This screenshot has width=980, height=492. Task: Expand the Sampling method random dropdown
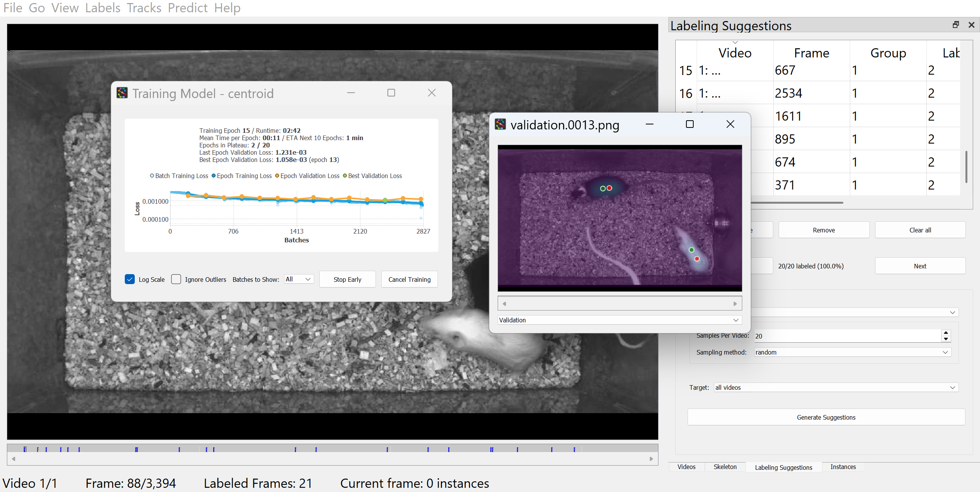tap(852, 352)
